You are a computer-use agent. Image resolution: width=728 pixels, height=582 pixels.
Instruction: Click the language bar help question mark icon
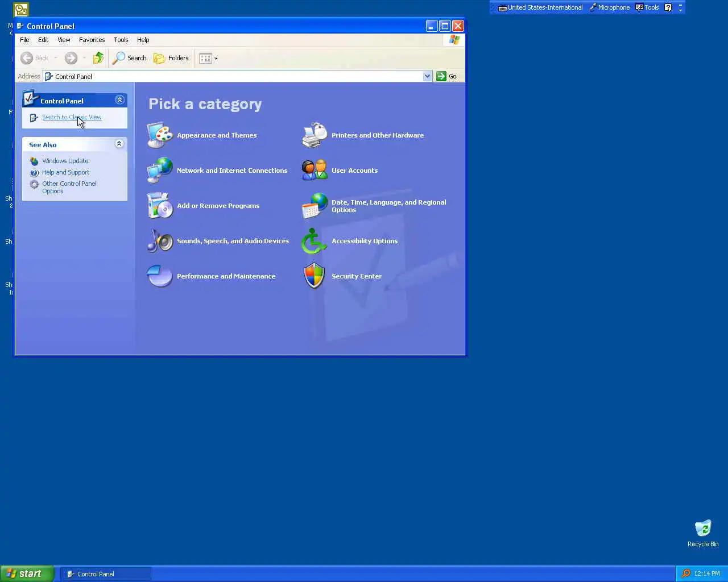tap(668, 7)
